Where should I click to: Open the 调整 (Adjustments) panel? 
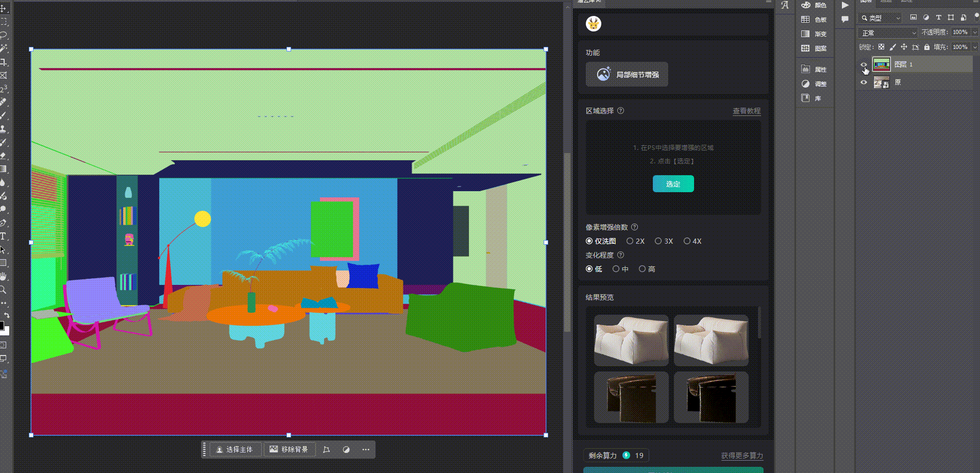tap(814, 84)
